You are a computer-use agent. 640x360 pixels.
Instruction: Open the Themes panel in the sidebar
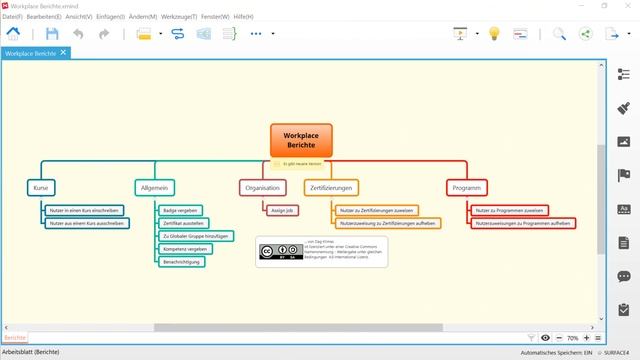tap(624, 209)
